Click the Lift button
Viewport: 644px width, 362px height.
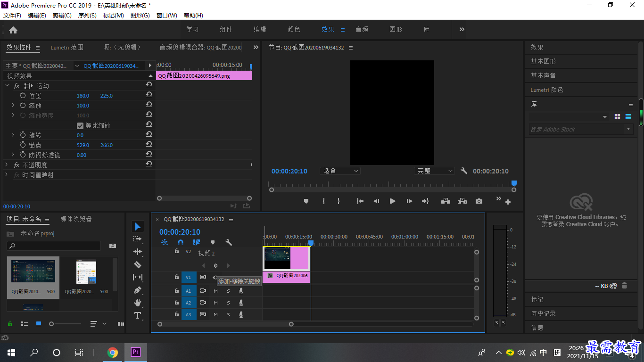[x=446, y=201]
